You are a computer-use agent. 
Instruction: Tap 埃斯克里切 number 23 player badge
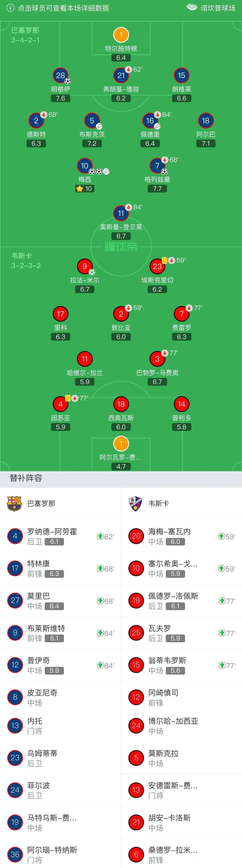click(x=157, y=267)
